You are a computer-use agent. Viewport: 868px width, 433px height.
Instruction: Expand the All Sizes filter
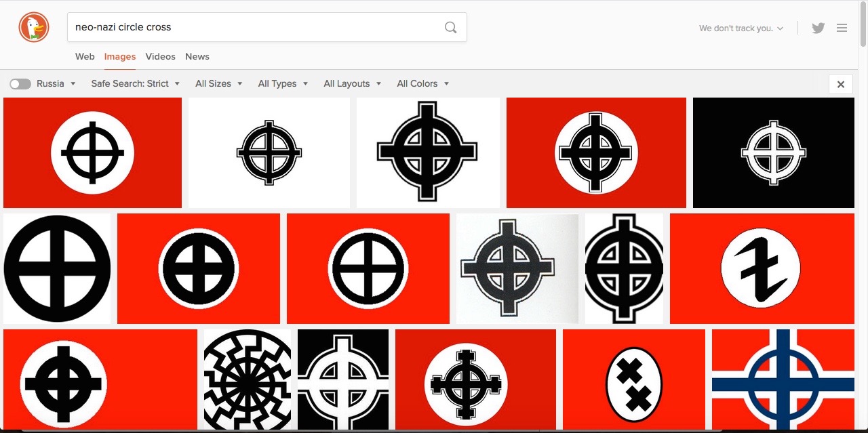click(218, 84)
